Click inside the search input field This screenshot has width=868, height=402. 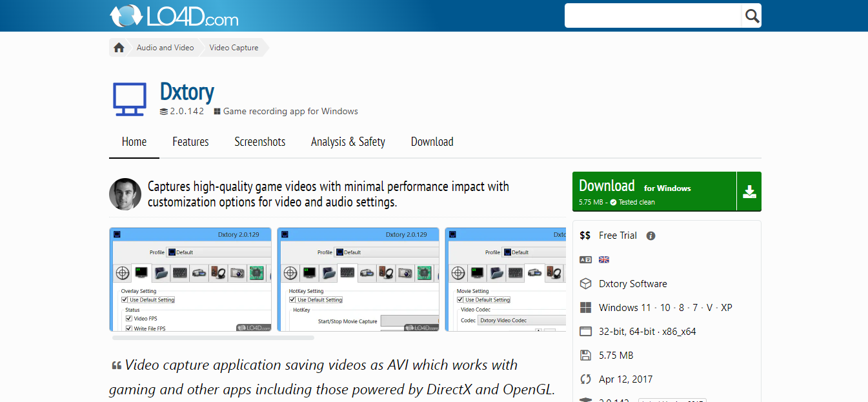click(652, 15)
